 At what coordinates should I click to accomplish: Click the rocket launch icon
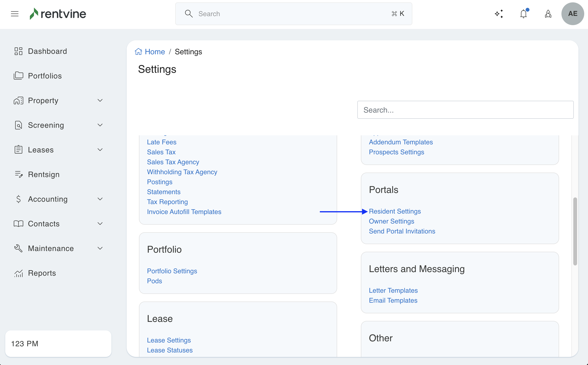coord(548,14)
